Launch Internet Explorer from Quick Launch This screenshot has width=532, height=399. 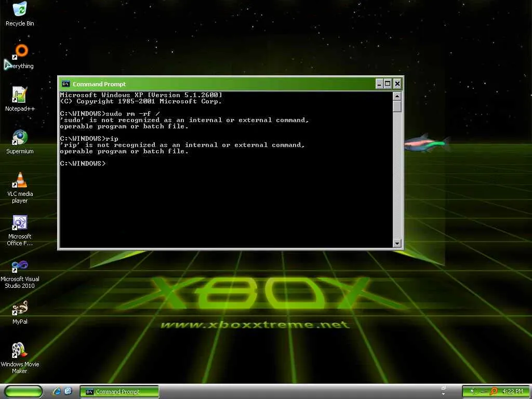[x=57, y=392]
